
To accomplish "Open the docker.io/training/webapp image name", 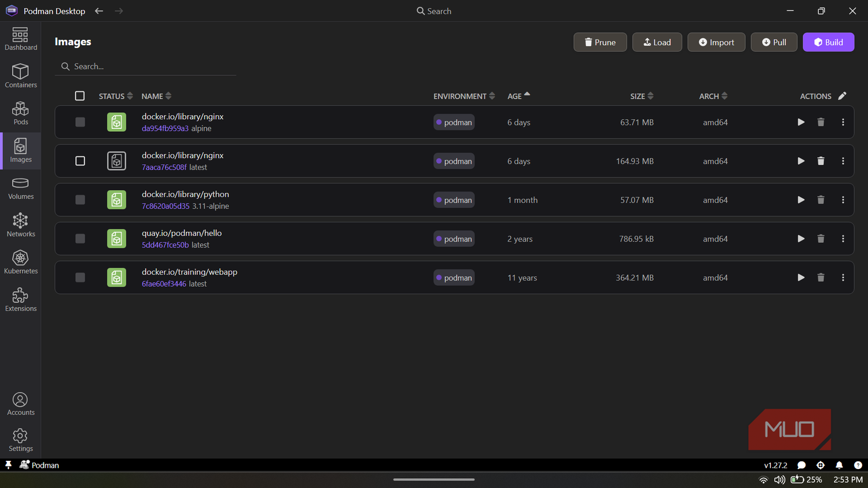I will click(x=189, y=272).
